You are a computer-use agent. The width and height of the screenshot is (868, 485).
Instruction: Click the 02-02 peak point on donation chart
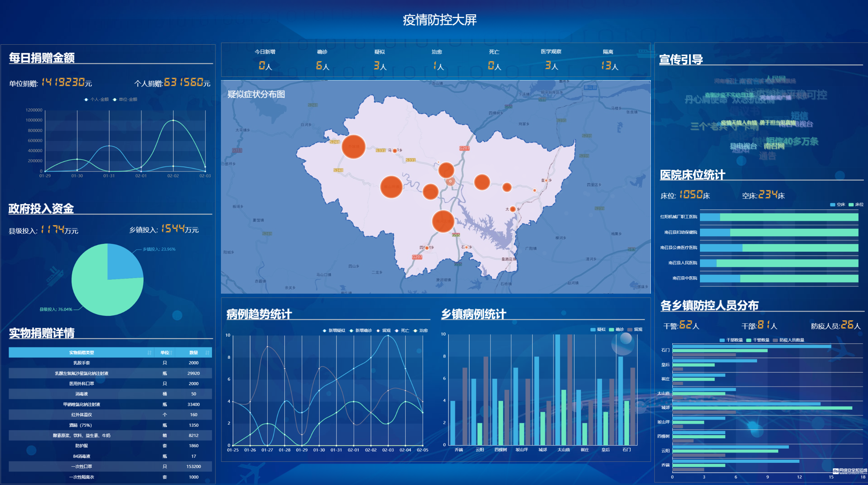pos(173,120)
